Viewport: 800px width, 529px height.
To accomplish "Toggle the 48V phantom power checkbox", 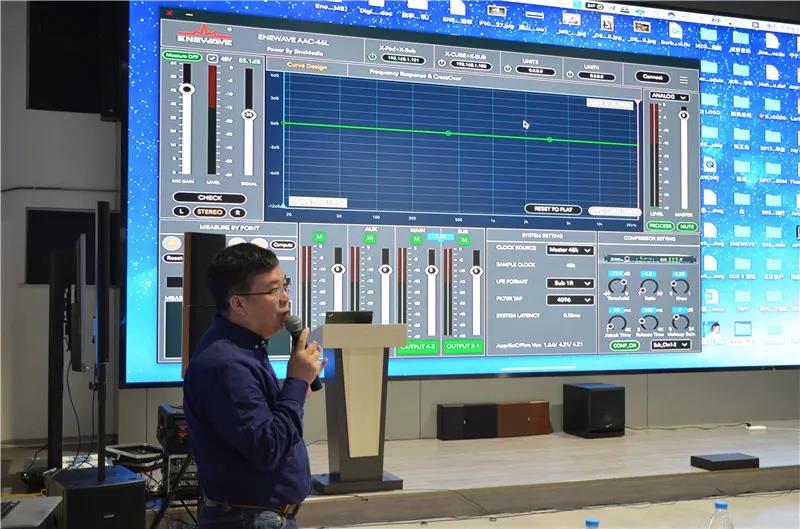I will pyautogui.click(x=211, y=58).
